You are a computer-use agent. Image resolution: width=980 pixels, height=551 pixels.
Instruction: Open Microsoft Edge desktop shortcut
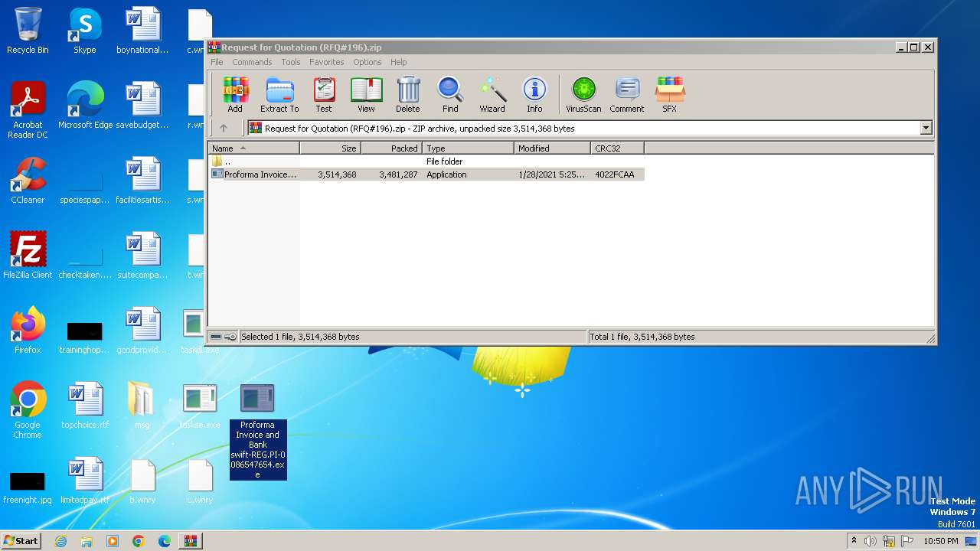point(85,106)
